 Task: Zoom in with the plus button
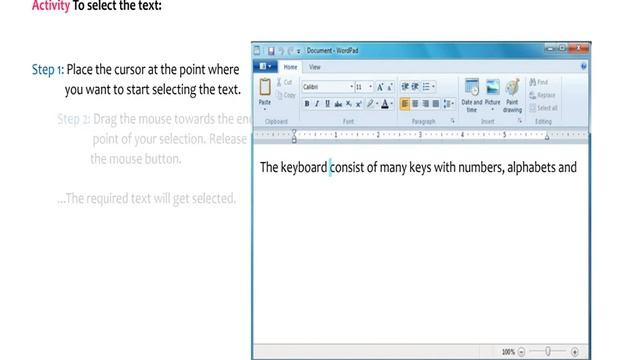574,351
